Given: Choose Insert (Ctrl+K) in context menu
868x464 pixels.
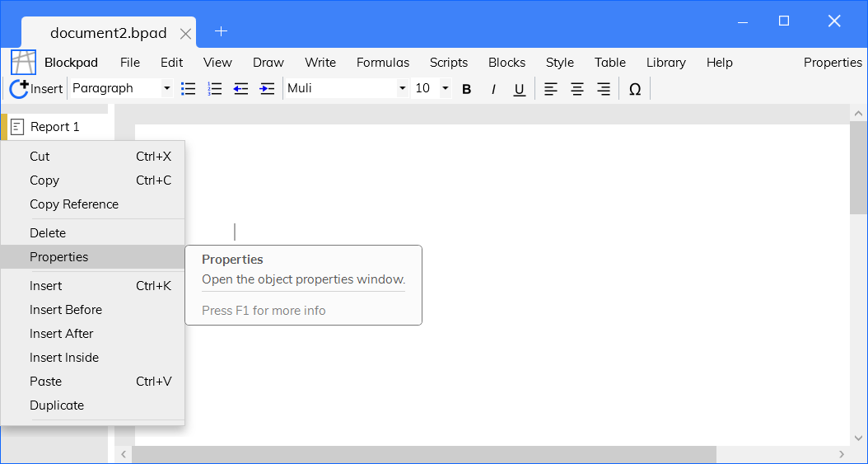Looking at the screenshot, I should click(x=92, y=286).
